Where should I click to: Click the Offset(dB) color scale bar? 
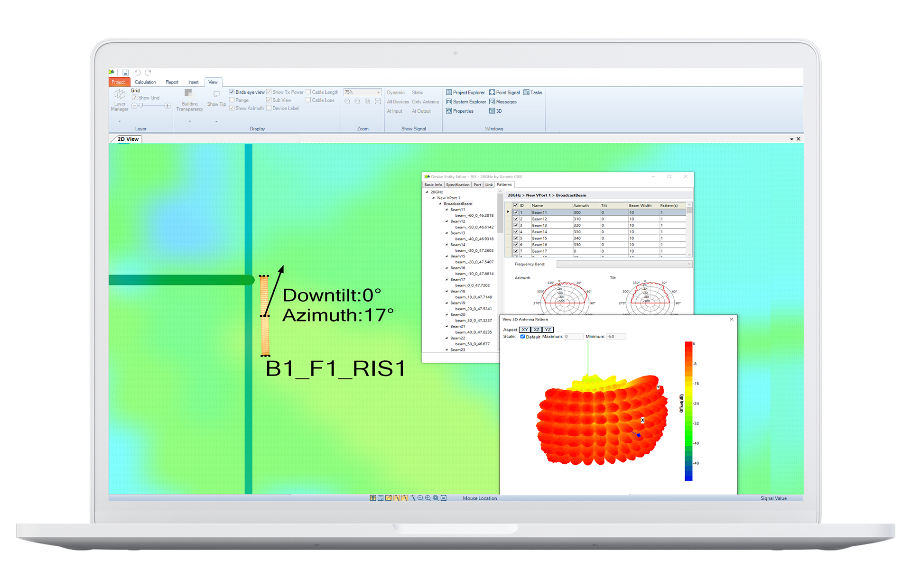[x=688, y=411]
